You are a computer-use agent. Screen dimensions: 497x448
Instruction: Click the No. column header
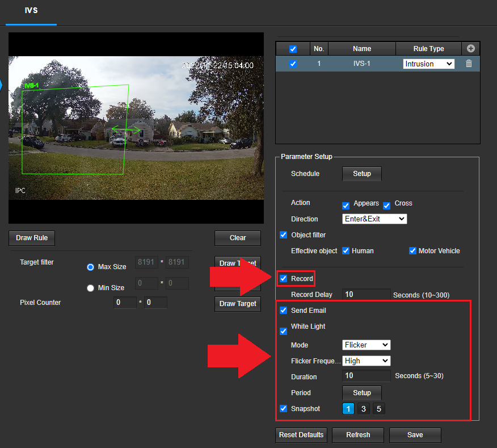[319, 48]
